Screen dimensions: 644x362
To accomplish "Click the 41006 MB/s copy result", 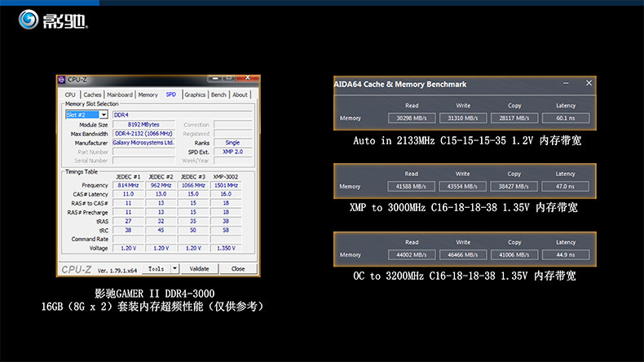I will coord(514,254).
